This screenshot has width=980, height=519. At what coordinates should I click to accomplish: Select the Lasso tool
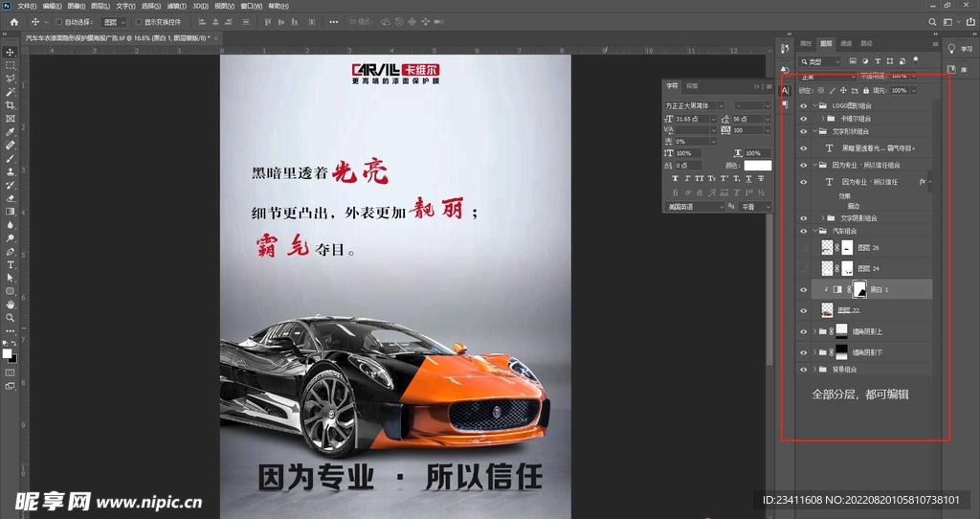point(10,79)
